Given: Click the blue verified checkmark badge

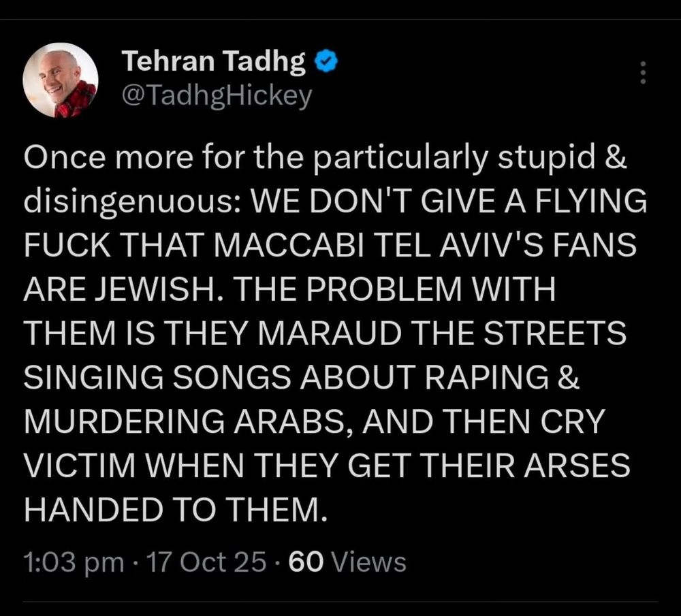Looking at the screenshot, I should tap(326, 62).
